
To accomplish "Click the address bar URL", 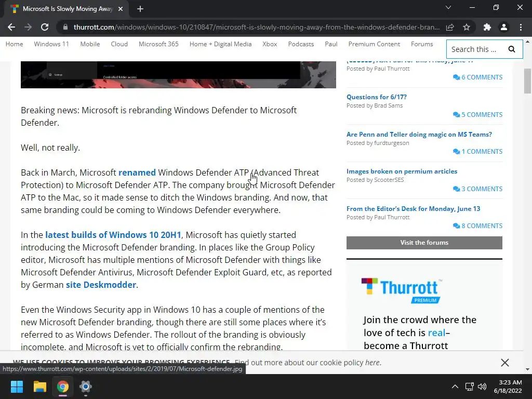I will (256, 27).
